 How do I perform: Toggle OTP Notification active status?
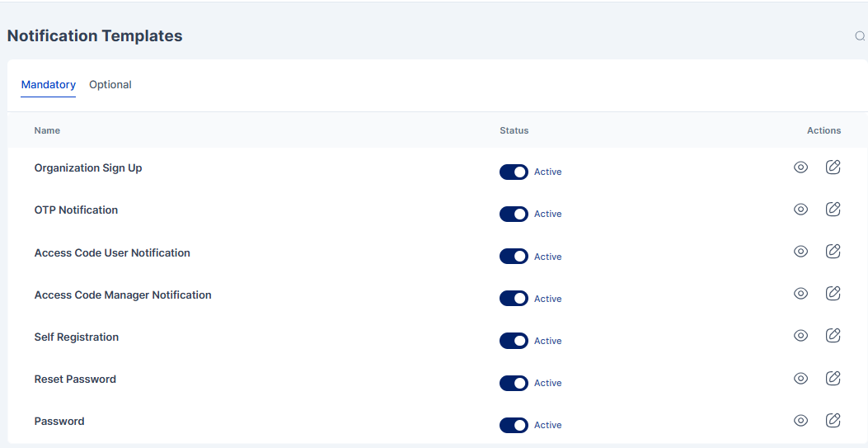pyautogui.click(x=514, y=214)
